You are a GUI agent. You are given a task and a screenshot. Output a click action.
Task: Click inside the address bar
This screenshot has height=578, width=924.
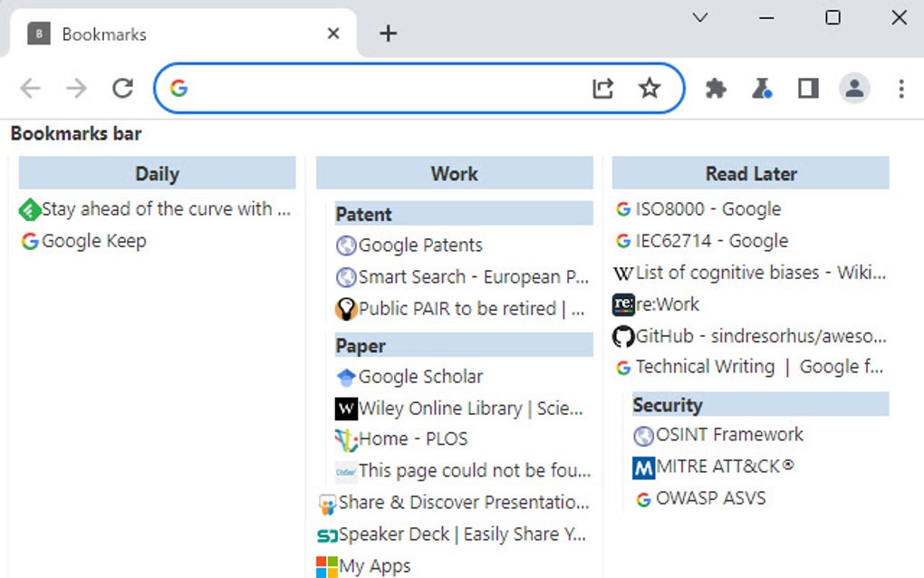[x=390, y=88]
